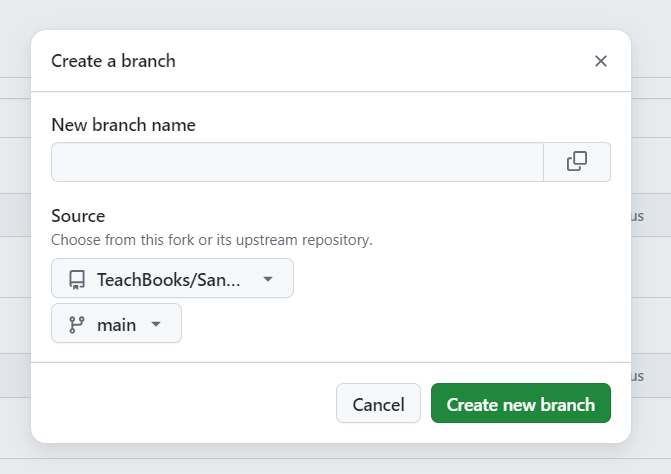Click the copy branch name icon
Image resolution: width=671 pixels, height=474 pixels.
577,162
